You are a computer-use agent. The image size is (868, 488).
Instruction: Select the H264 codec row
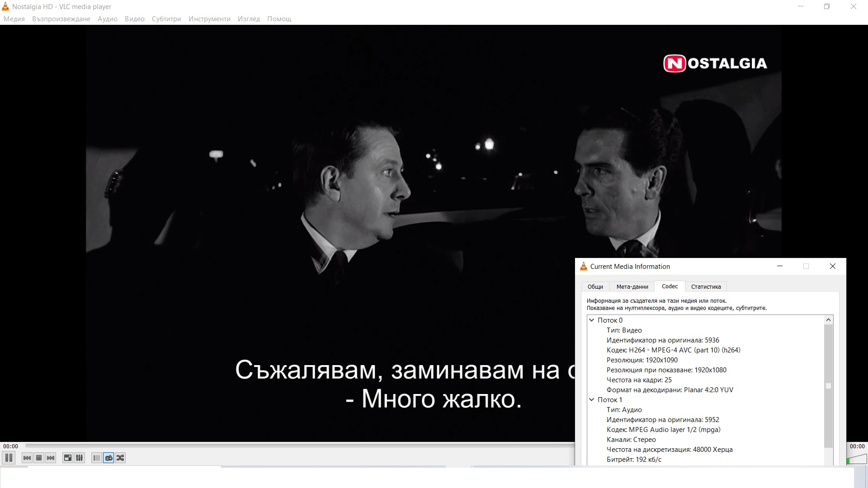[673, 350]
